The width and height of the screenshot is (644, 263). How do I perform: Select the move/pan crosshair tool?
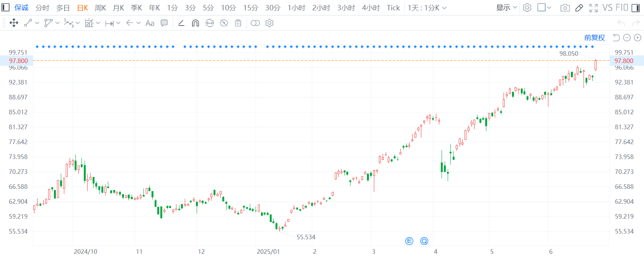[14, 23]
